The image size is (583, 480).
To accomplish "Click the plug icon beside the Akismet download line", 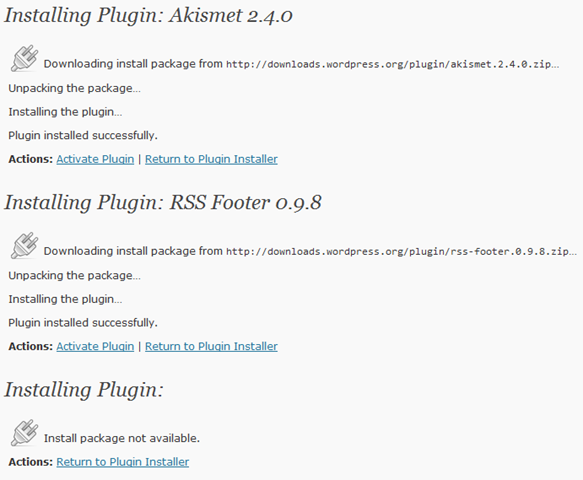I will tap(24, 58).
